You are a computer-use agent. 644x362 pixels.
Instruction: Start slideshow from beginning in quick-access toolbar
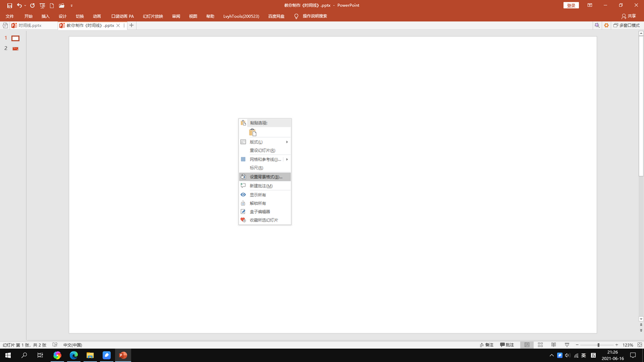[42, 5]
